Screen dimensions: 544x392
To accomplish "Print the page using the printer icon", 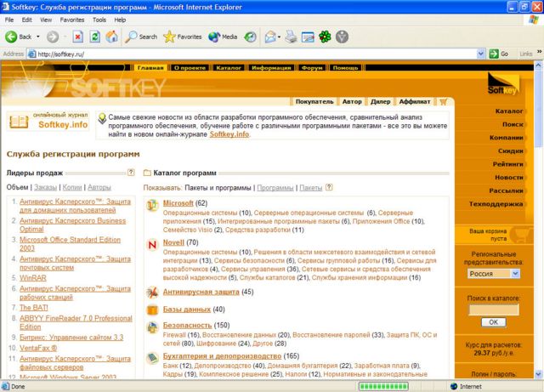I will [291, 37].
